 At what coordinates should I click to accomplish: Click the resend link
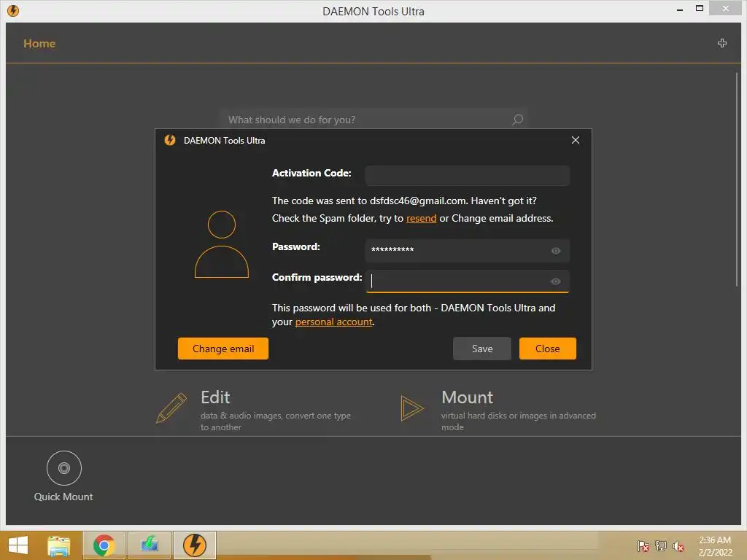tap(421, 218)
